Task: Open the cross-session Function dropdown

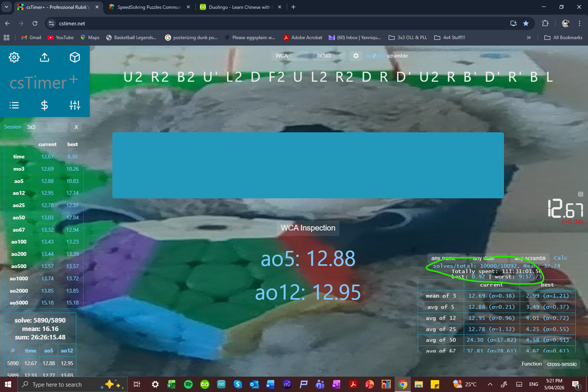Action: click(562, 364)
